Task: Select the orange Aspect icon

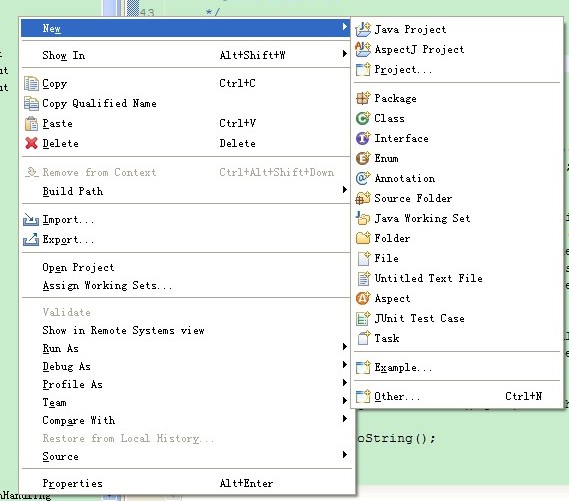Action: point(363,299)
